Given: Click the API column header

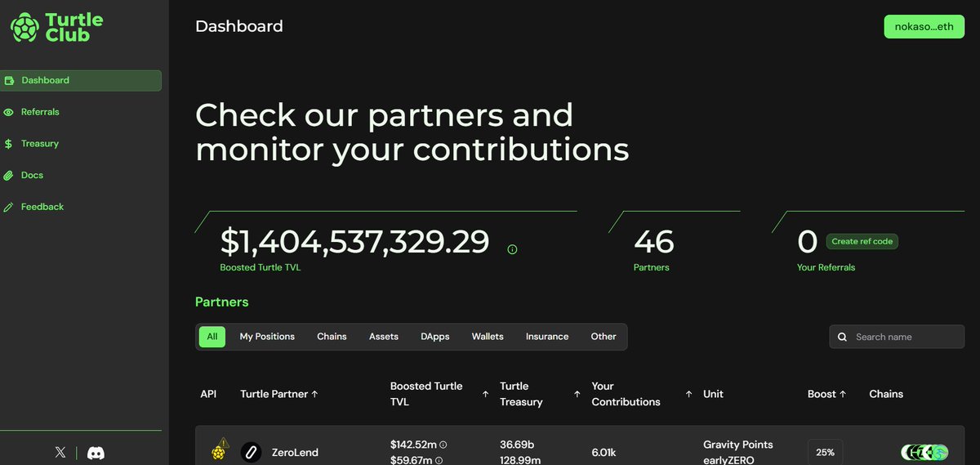Looking at the screenshot, I should [208, 394].
